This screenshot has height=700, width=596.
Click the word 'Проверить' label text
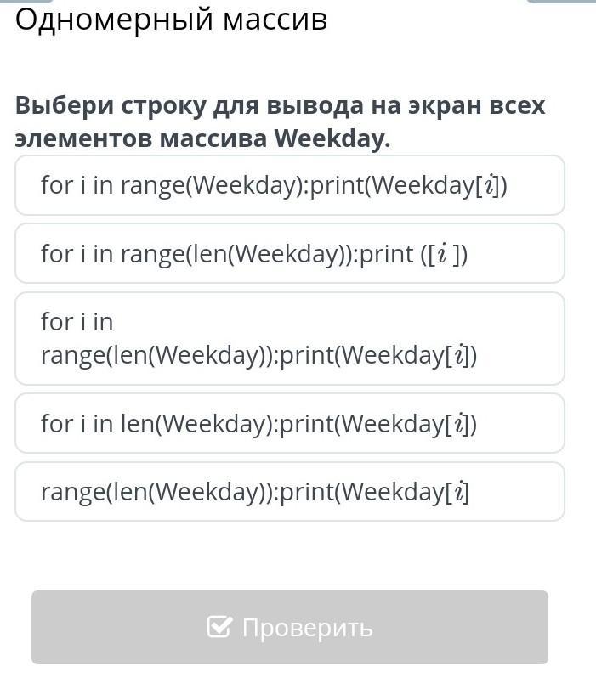[307, 628]
